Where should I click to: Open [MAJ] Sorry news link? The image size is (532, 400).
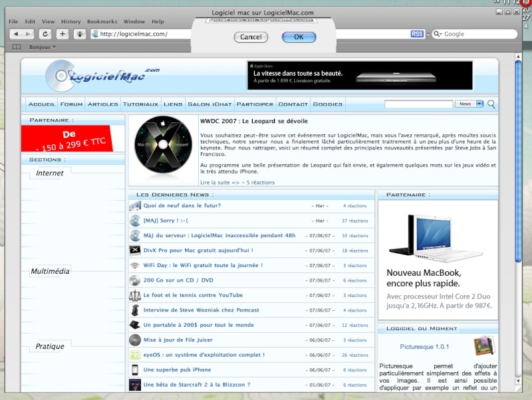coord(166,221)
